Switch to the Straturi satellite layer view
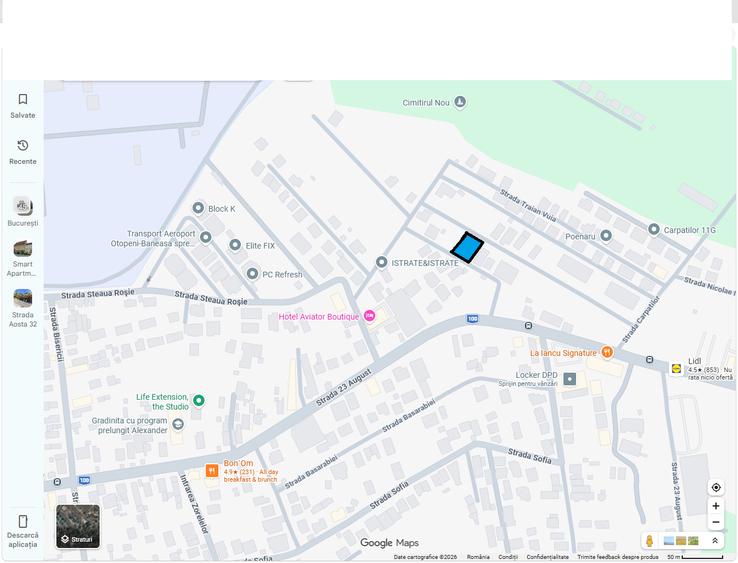Image resolution: width=738 pixels, height=563 pixels. [78, 526]
